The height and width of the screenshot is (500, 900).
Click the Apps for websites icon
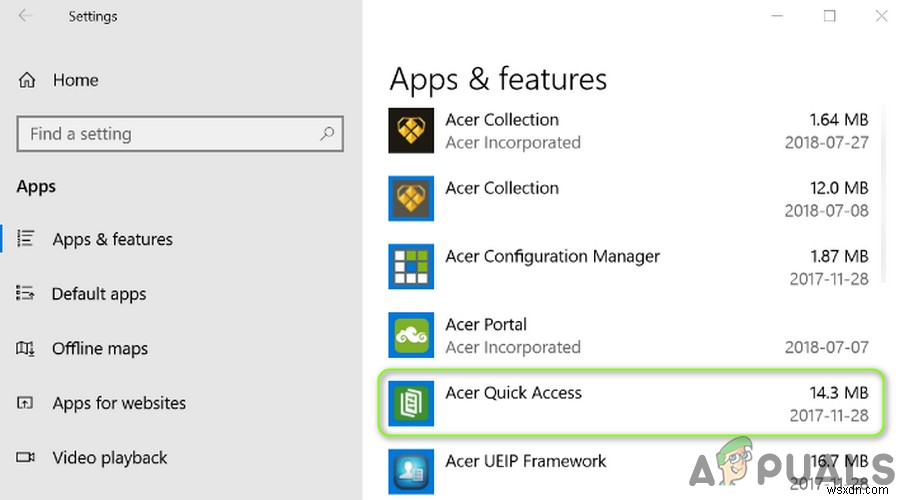tap(25, 402)
